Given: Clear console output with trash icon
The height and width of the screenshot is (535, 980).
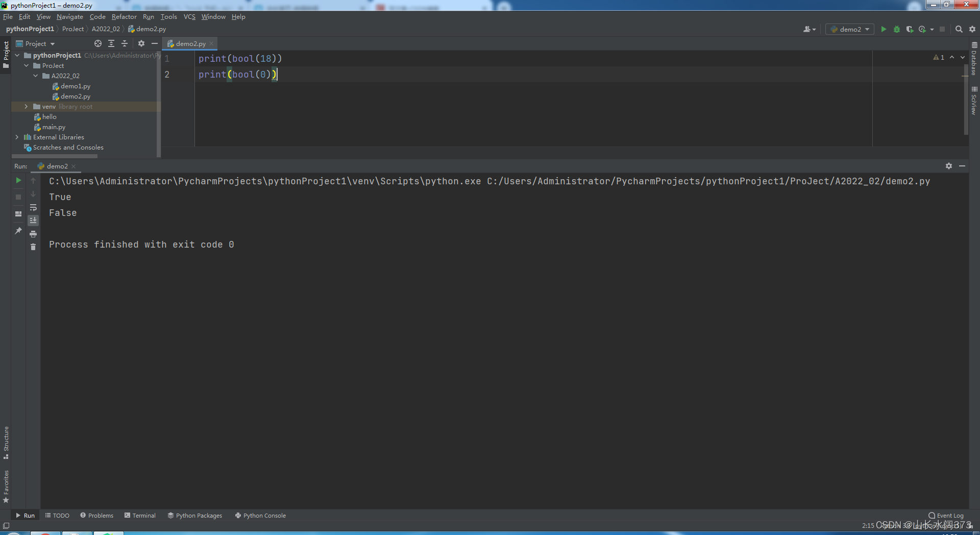Looking at the screenshot, I should 33,247.
